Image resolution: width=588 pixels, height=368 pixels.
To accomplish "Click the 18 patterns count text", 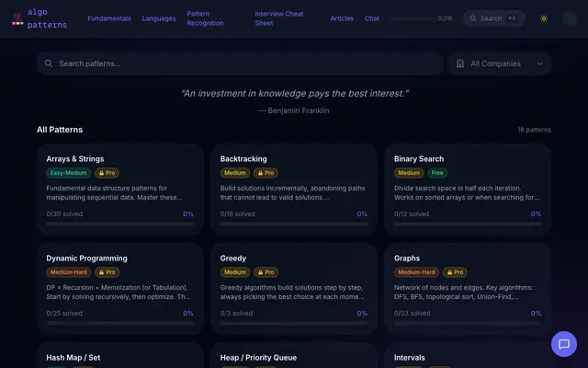I will coord(535,130).
